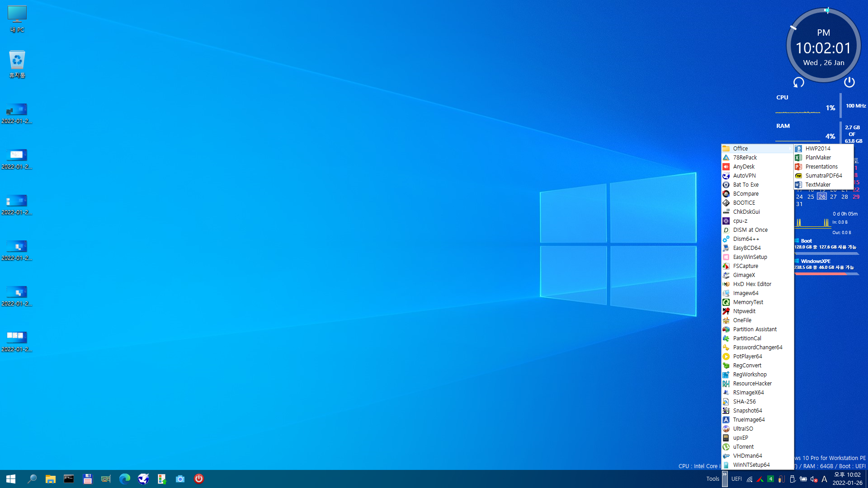Select cpu-z from the tools list

pos(757,221)
